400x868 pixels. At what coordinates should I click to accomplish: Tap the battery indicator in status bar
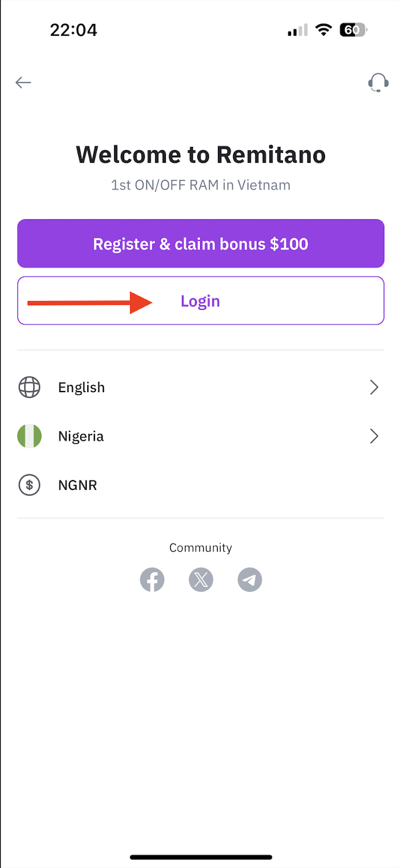[353, 30]
